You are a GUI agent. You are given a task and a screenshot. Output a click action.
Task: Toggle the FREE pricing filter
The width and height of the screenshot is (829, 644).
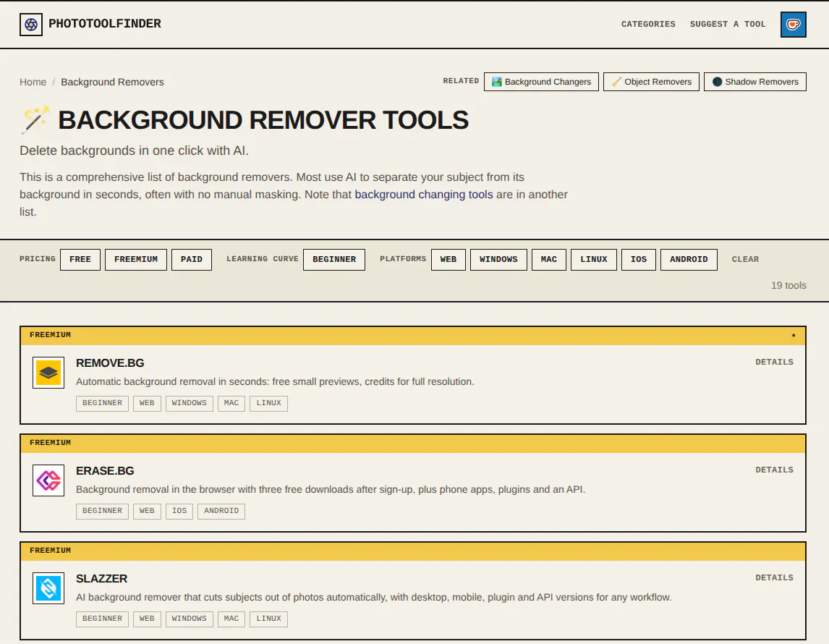[80, 260]
